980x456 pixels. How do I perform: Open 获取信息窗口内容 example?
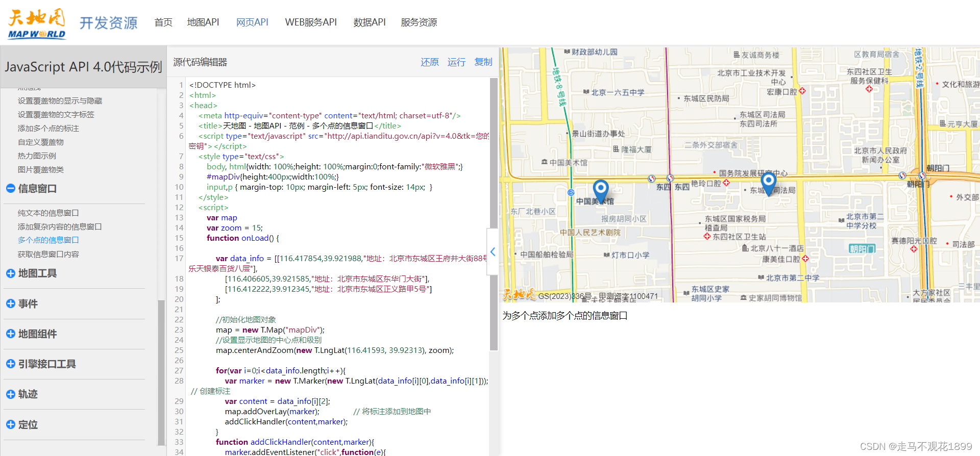pos(48,255)
